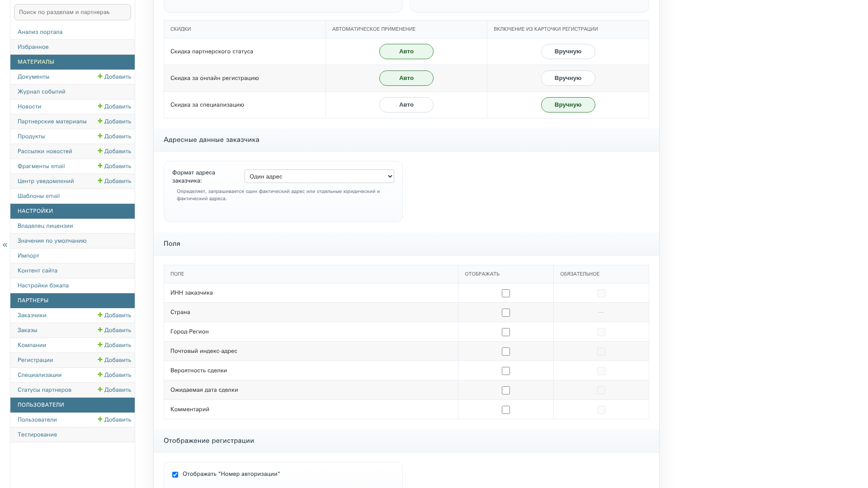Check Отображать for ИНН заказчика

506,293
